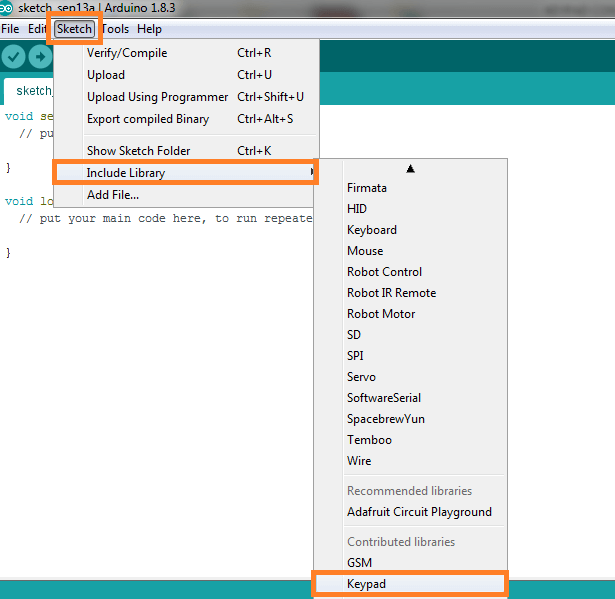615x599 pixels.
Task: Include the Robot IR Remote library
Action: [410, 293]
